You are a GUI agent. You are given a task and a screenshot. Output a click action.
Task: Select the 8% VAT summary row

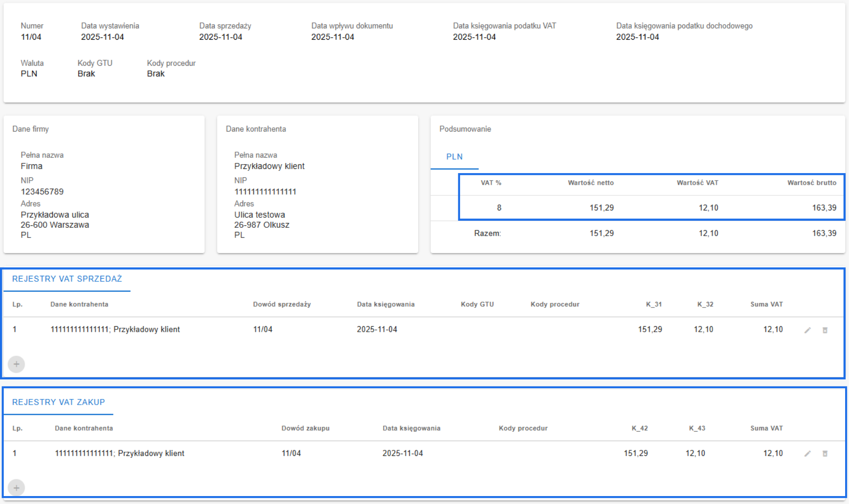point(651,208)
